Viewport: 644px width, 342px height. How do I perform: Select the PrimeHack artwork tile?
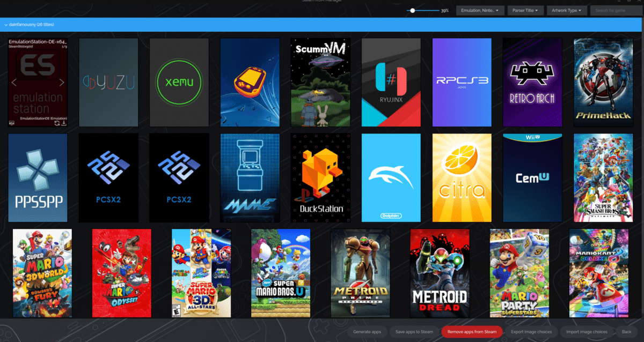[x=603, y=82]
